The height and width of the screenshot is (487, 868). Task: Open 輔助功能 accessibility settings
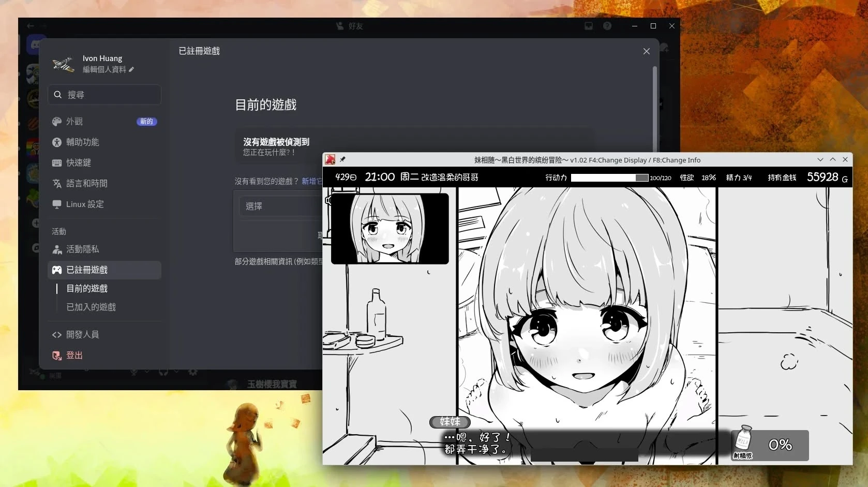tap(104, 142)
